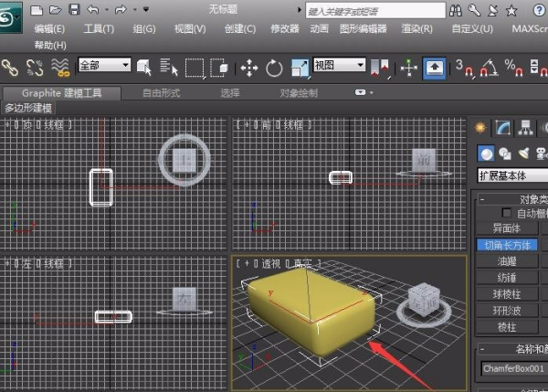Select Geometry category sphere icon
The image size is (548, 392).
[486, 154]
